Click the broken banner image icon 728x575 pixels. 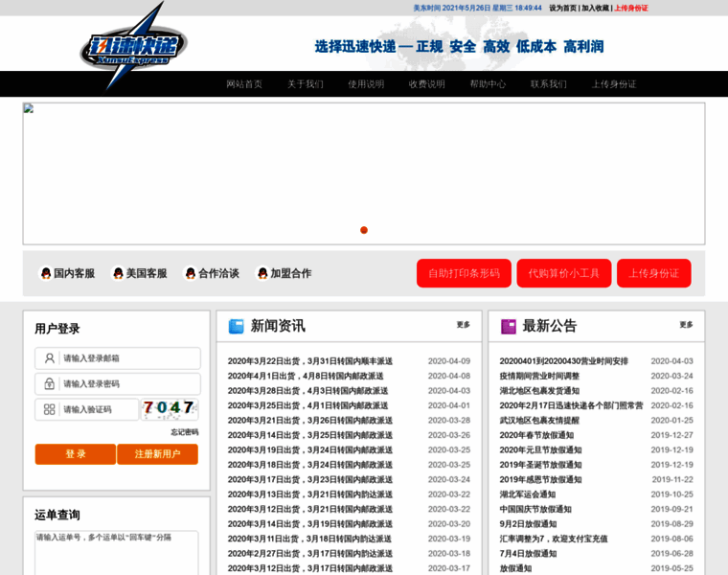(x=29, y=108)
